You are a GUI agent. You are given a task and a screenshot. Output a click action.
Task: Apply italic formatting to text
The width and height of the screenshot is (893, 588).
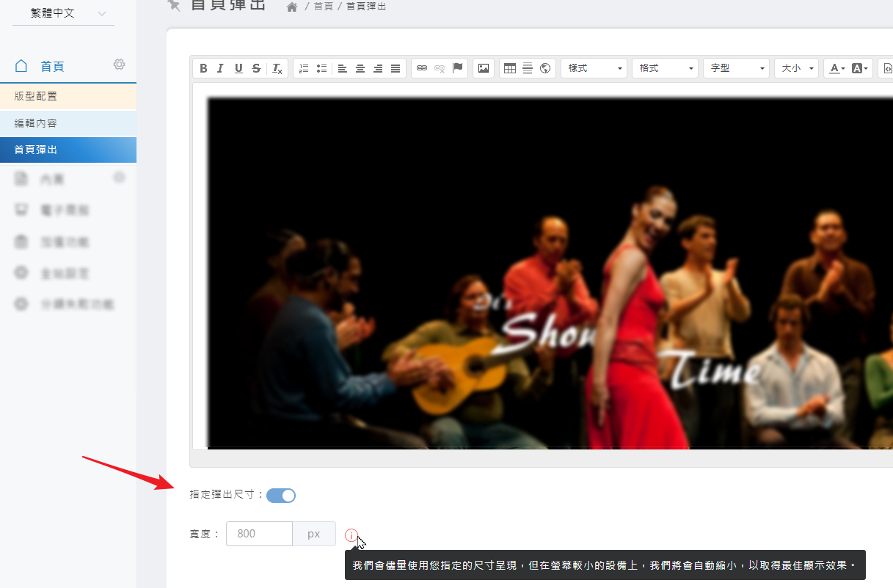(x=220, y=68)
